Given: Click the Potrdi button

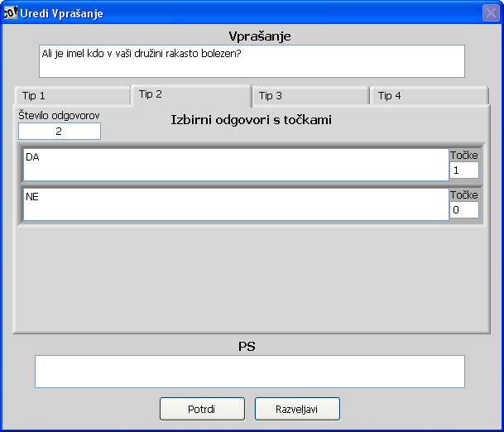Looking at the screenshot, I should click(x=202, y=409).
